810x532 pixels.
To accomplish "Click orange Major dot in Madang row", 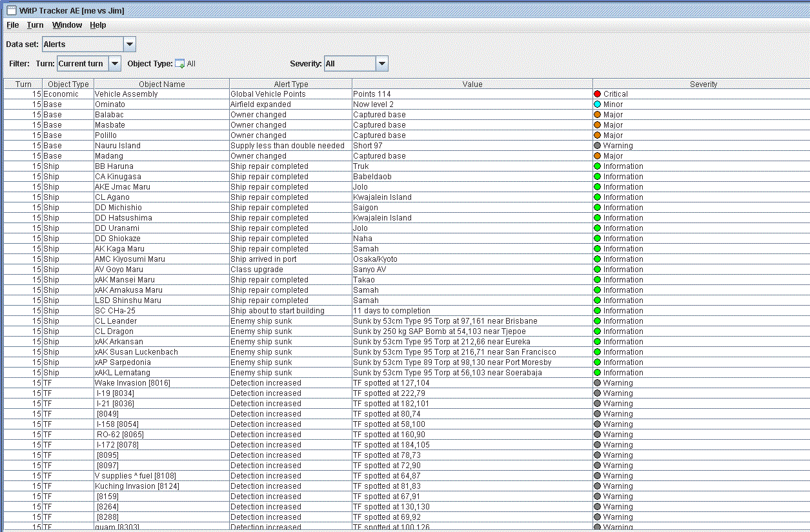I will click(x=597, y=156).
